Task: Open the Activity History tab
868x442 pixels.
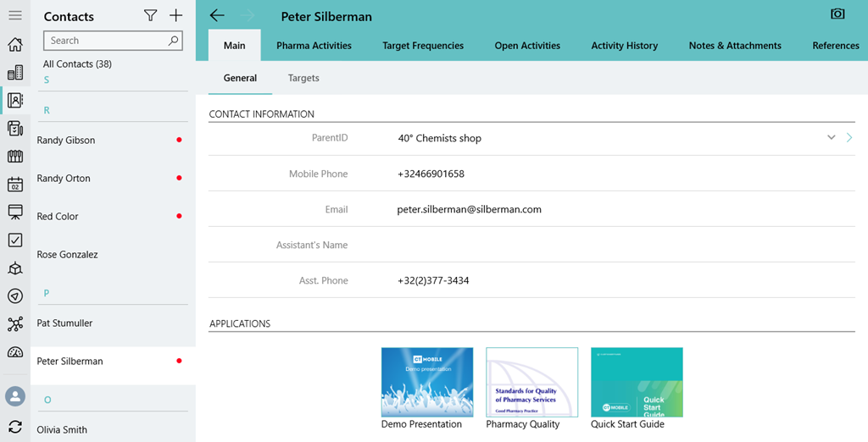Action: tap(624, 46)
